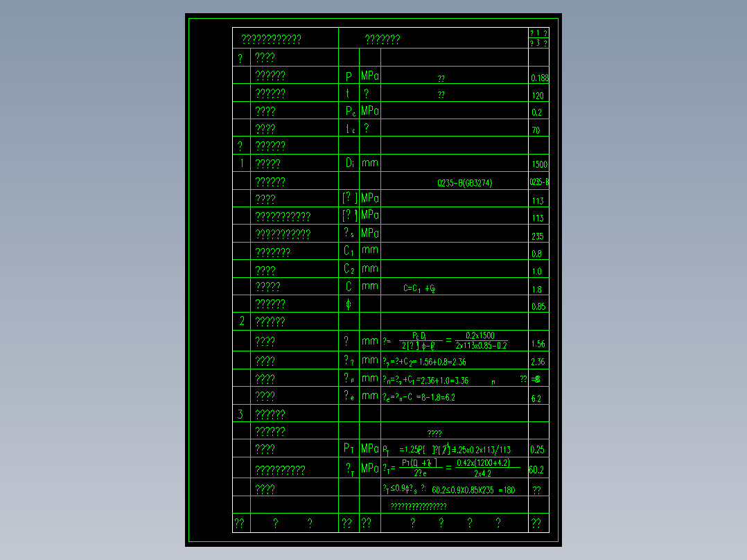Image resolution: width=747 pixels, height=560 pixels.
Task: Click the tc symbol cell
Action: coord(350,129)
